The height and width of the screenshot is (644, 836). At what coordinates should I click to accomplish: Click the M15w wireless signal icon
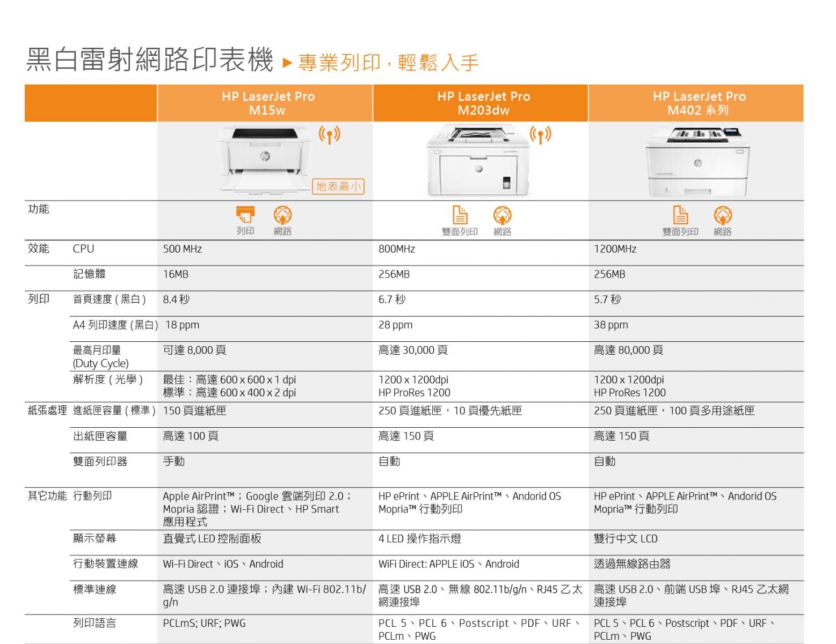point(330,135)
